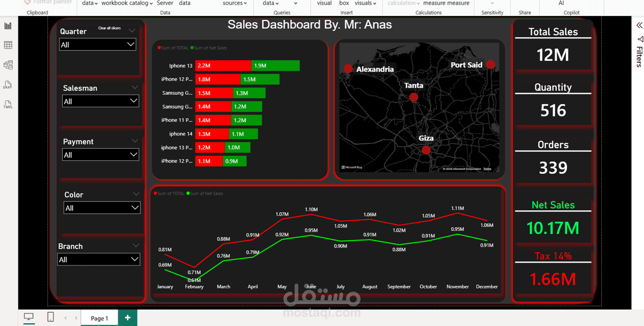The width and height of the screenshot is (644, 326).
Task: Click the Total Sales 12M card
Action: point(553,55)
